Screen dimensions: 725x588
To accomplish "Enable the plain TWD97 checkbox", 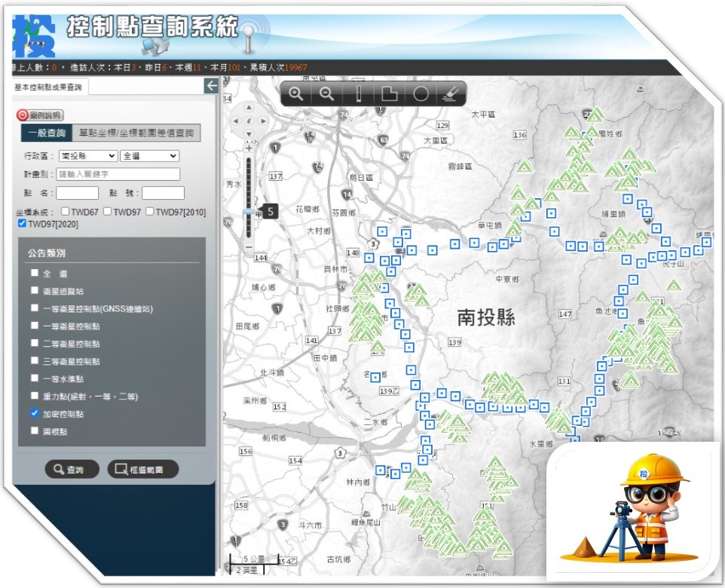I will pos(107,211).
